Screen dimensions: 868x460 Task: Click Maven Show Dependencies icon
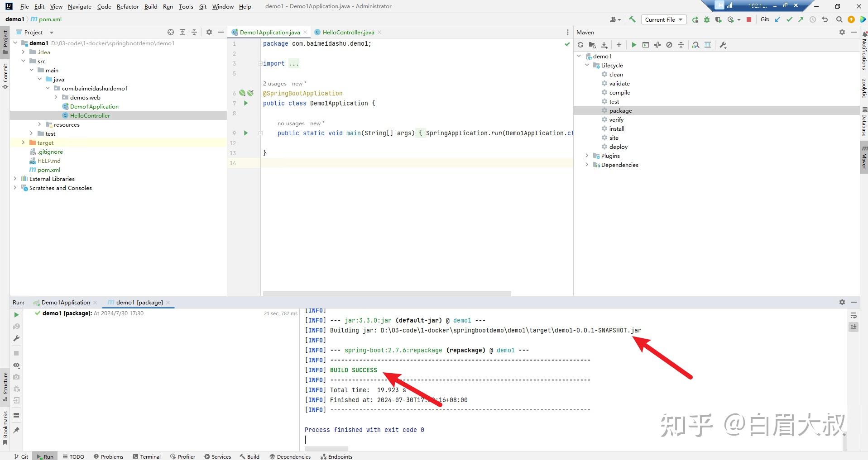[696, 45]
